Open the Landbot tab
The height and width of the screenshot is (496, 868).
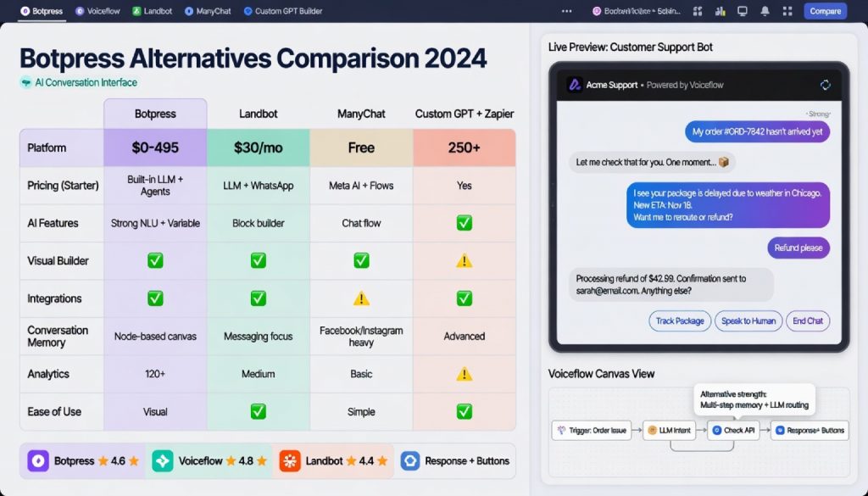(153, 11)
